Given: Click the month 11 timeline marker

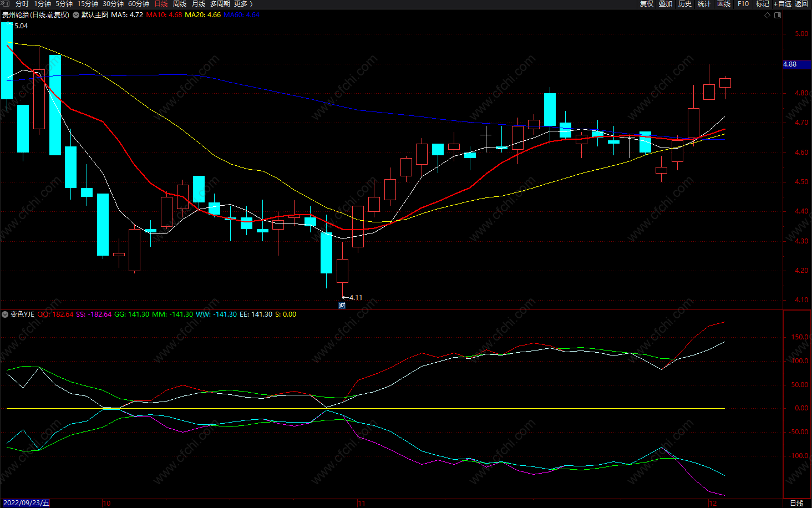Looking at the screenshot, I should pyautogui.click(x=362, y=503).
